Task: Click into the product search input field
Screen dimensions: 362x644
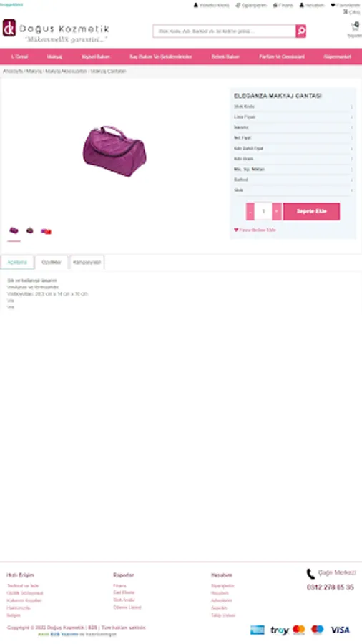Action: point(225,31)
